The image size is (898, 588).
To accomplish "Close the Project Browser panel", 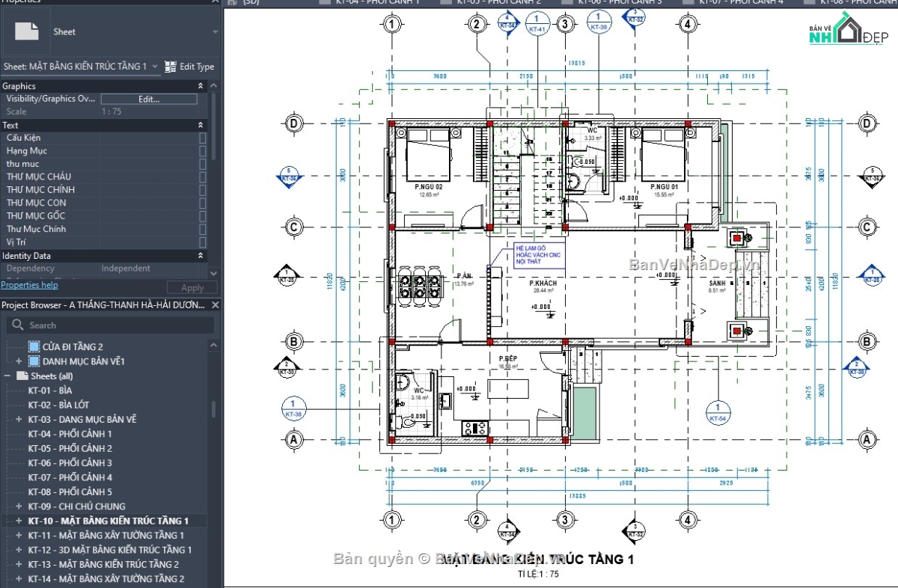I will tap(214, 305).
